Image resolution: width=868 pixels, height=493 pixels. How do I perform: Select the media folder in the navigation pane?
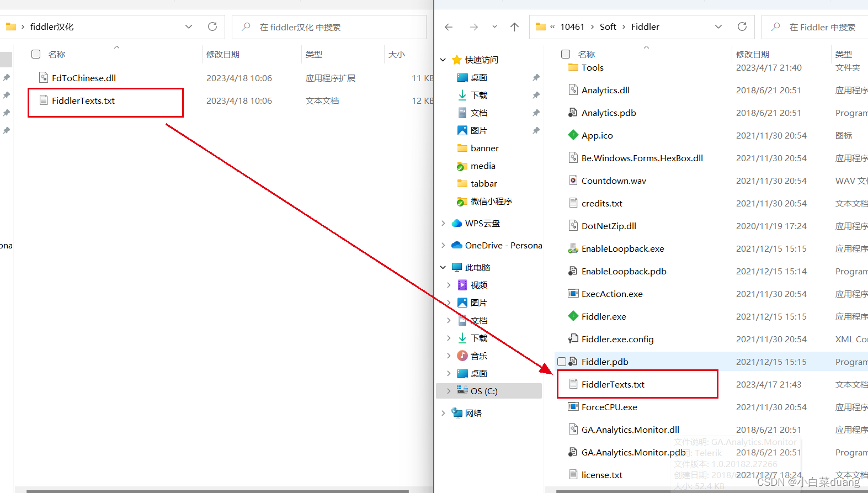(x=476, y=166)
